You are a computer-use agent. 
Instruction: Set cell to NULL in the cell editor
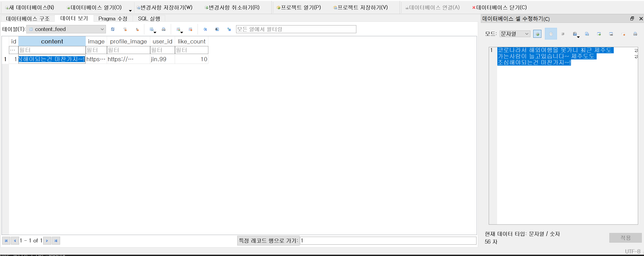623,34
